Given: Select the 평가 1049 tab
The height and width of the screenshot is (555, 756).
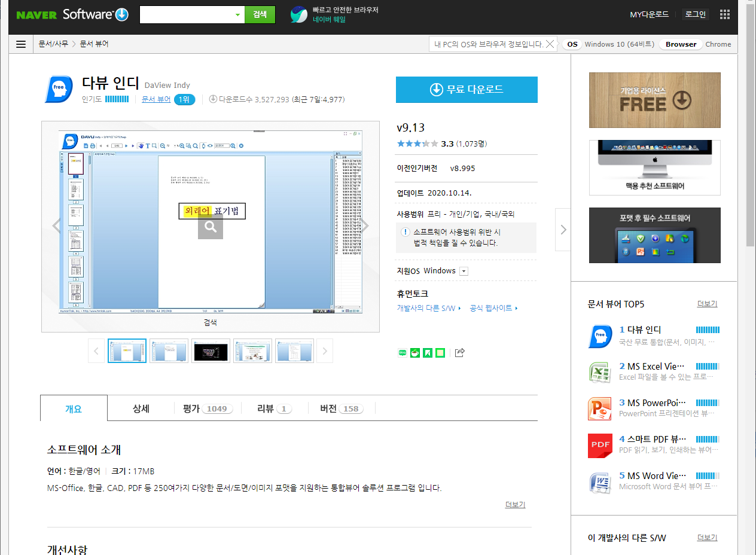Looking at the screenshot, I should pyautogui.click(x=208, y=408).
